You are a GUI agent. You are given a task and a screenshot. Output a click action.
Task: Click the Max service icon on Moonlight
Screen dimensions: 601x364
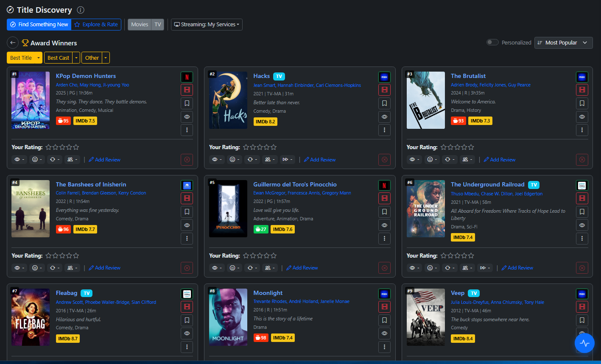pyautogui.click(x=384, y=294)
